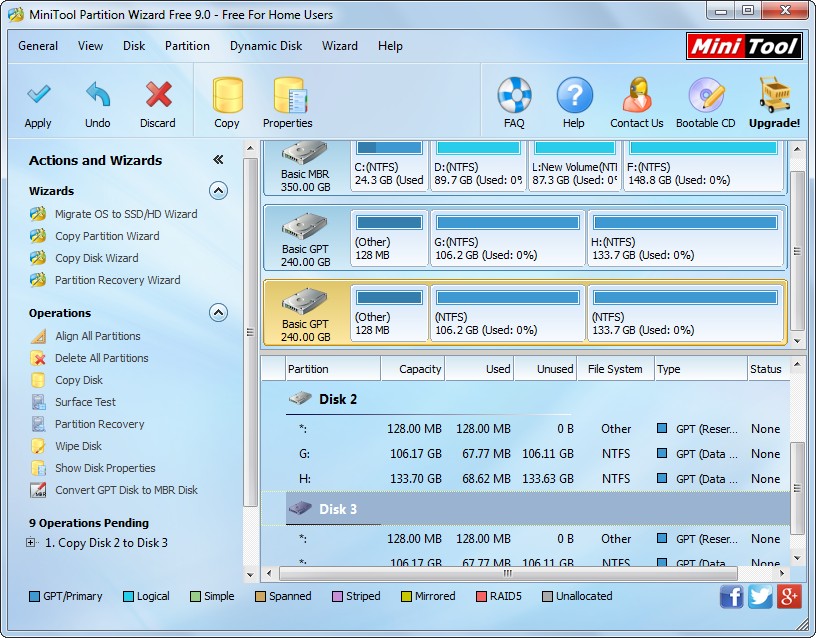Viewport: 816px width, 638px height.
Task: Select the F:(NTFS) 148.8 GB partition block
Action: 703,165
